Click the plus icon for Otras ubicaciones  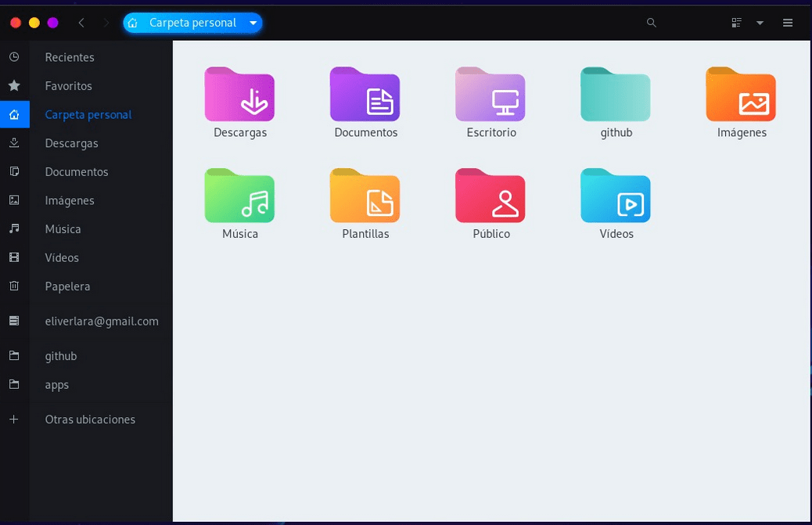click(x=15, y=419)
